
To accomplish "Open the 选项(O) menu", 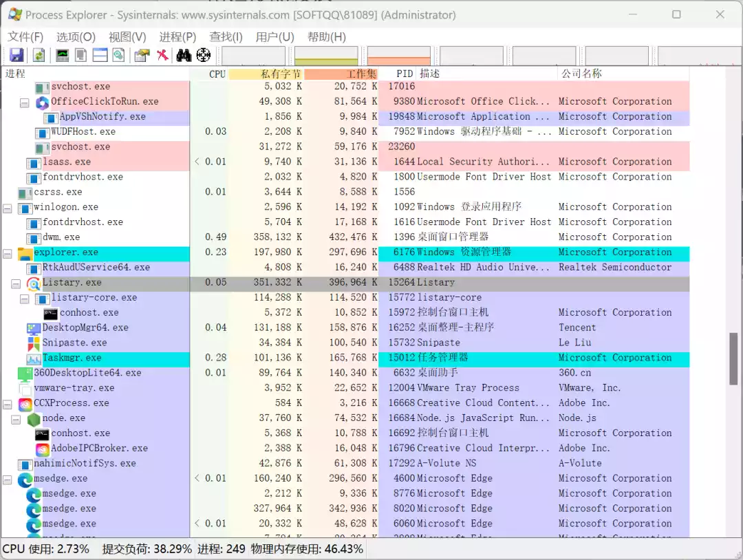I will click(76, 37).
